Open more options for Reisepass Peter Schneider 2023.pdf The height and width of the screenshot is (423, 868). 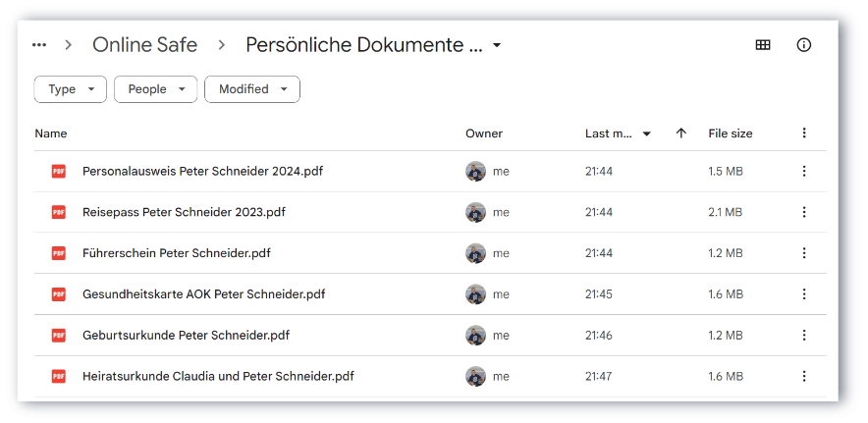coord(804,212)
